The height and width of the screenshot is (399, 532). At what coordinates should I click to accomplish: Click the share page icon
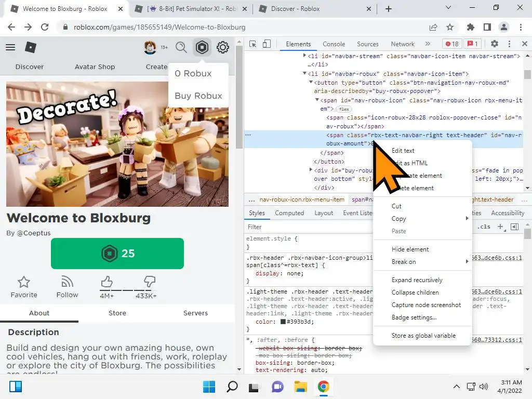(433, 27)
